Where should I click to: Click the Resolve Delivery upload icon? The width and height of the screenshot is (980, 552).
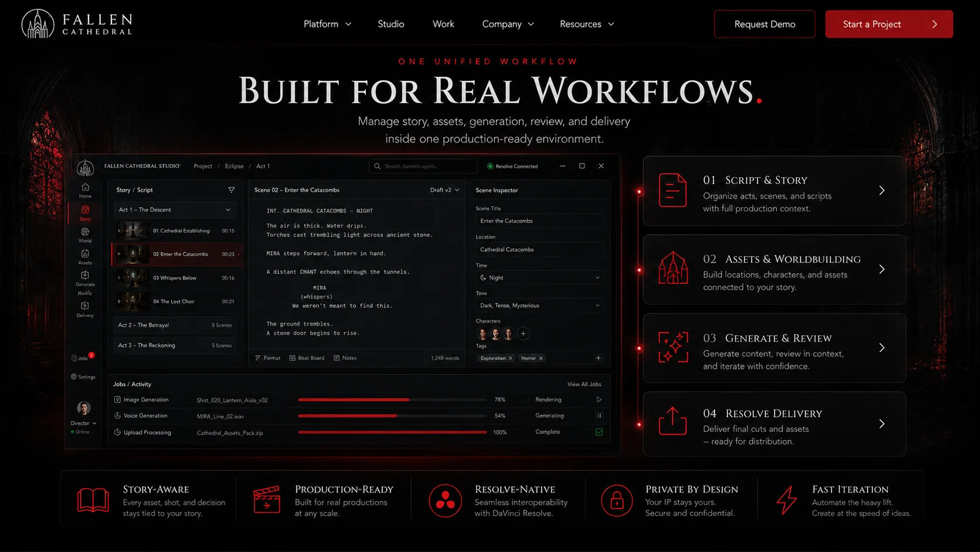(672, 421)
